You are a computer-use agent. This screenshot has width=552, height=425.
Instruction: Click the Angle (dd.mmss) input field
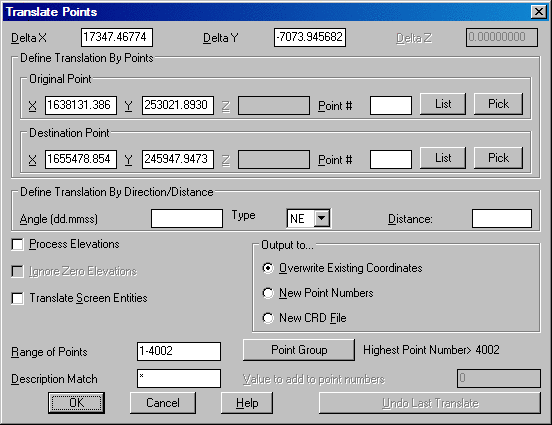[187, 219]
